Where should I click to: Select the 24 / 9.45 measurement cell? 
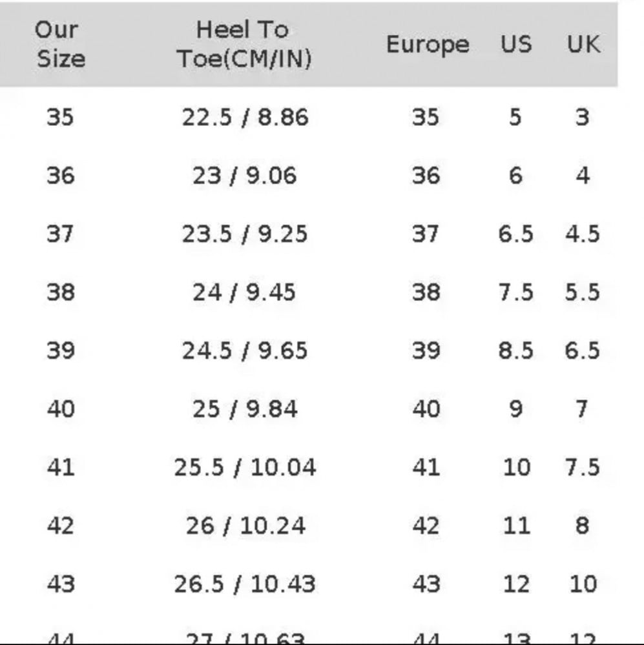tap(244, 292)
